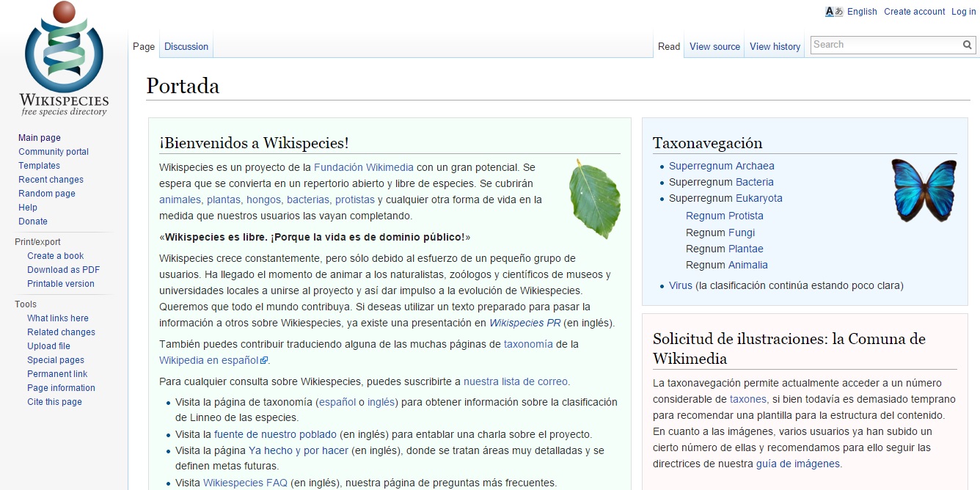This screenshot has height=490, width=980.
Task: Click the ¡Bienvenidos a Wikispecies! heading
Action: (x=254, y=143)
